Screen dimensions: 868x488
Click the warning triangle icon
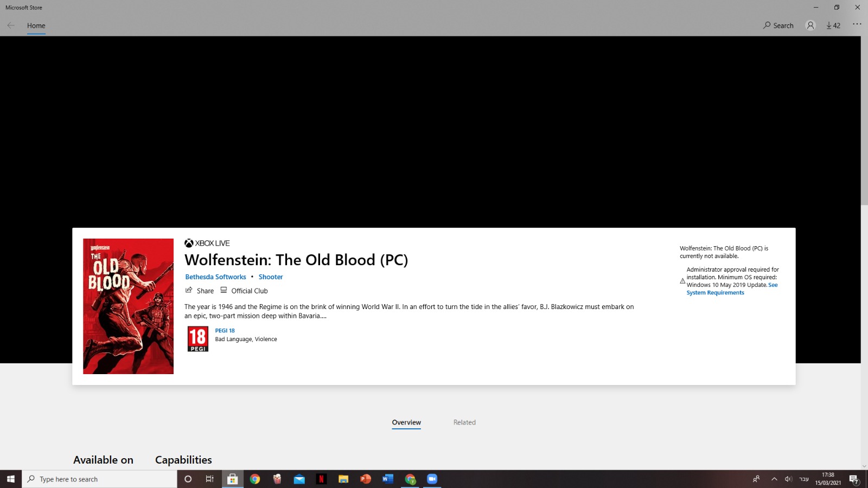tap(682, 281)
